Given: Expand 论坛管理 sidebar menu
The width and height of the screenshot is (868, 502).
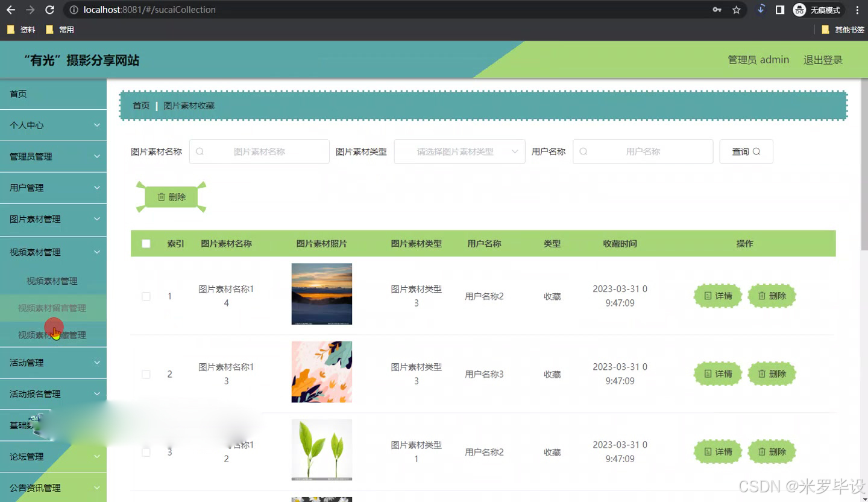Looking at the screenshot, I should coord(53,457).
